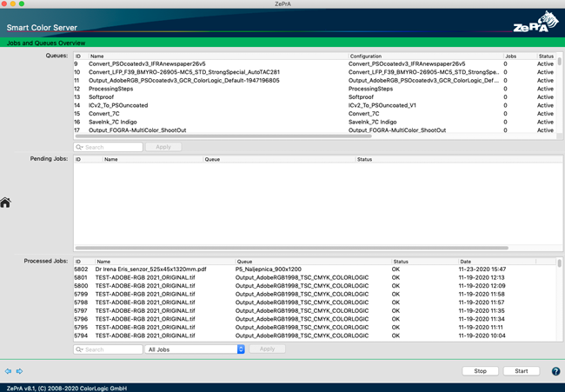
Task: Select processed job 5800
Action: point(316,286)
